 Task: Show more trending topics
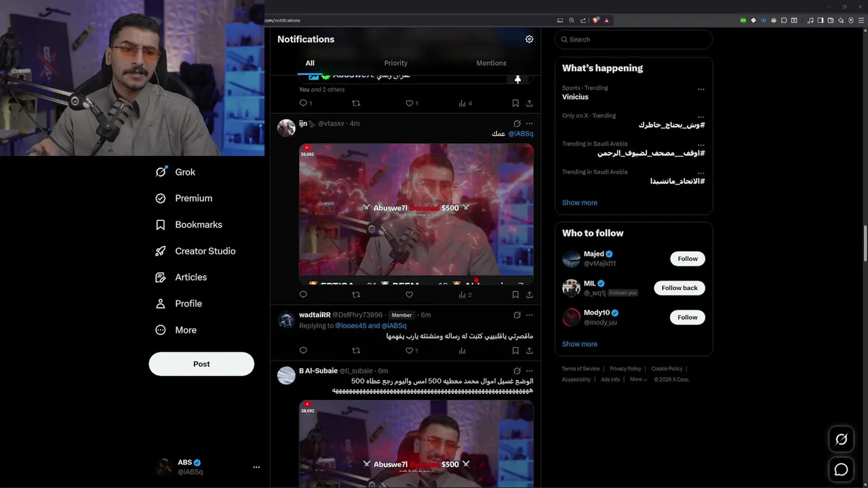(580, 203)
